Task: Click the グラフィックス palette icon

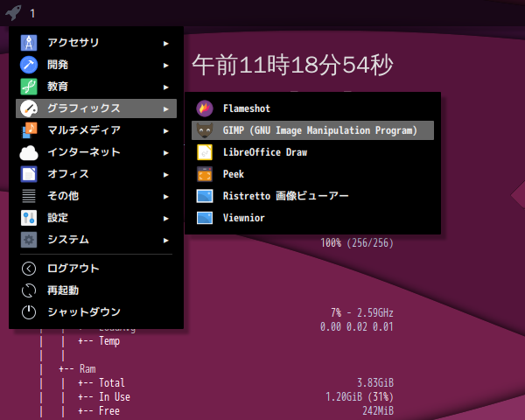Action: (x=29, y=108)
